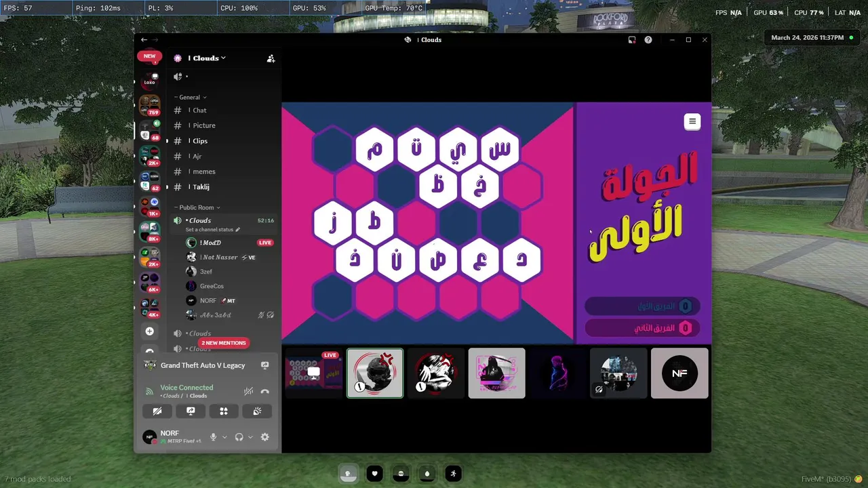Click the NEW badge above server list
This screenshot has height=488, width=868.
(149, 56)
